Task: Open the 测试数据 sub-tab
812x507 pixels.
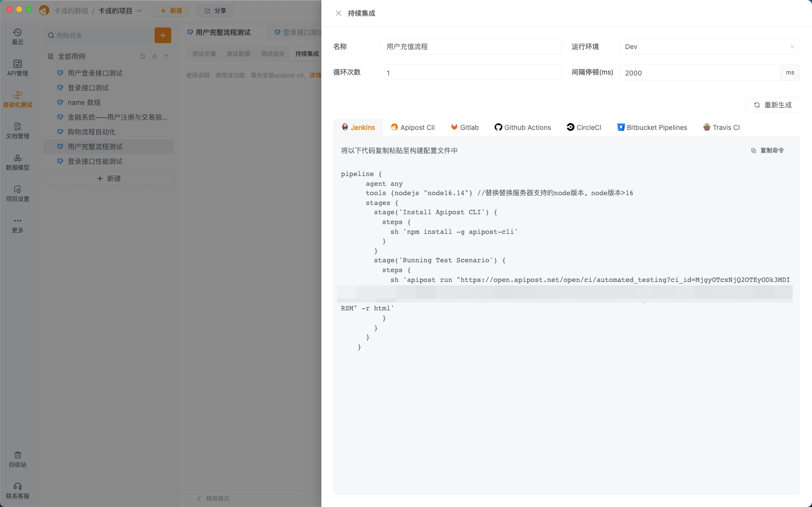Action: click(238, 54)
